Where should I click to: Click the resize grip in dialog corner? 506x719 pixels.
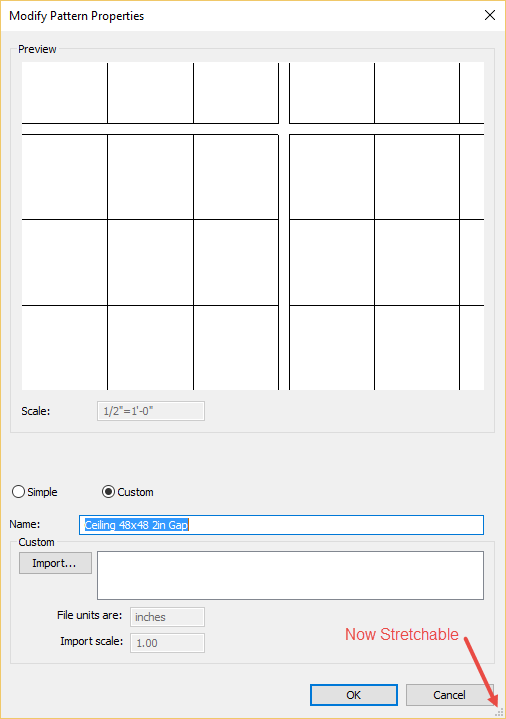point(499,712)
